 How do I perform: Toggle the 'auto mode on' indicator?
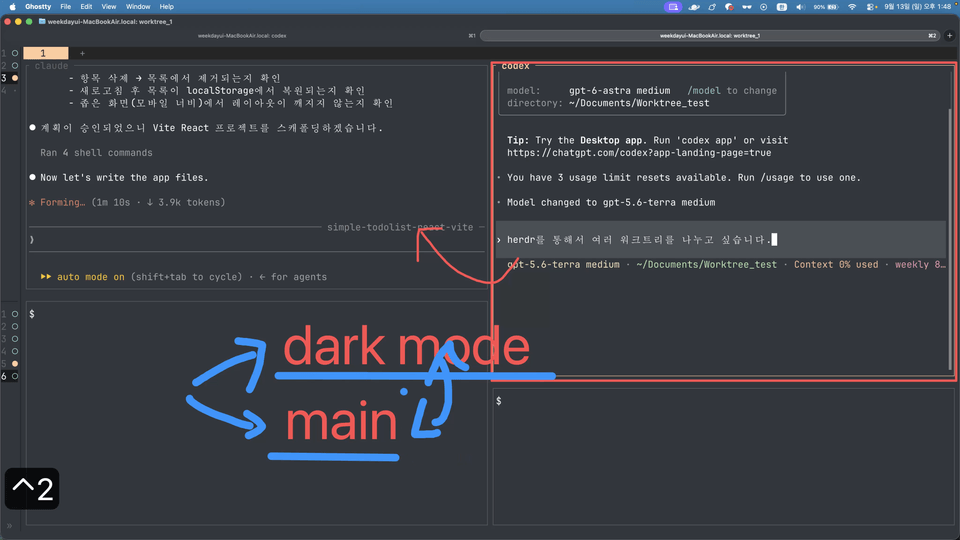(82, 277)
